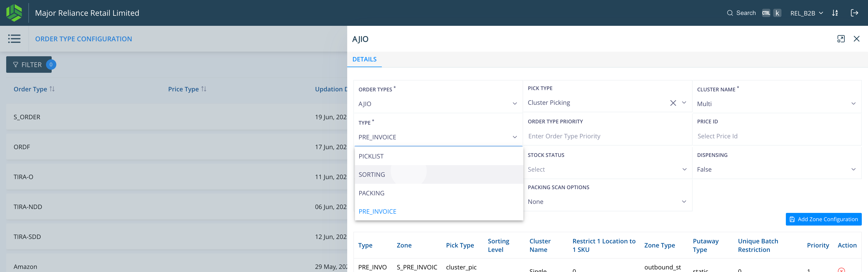Collapse the Type PRE_INVOICE dropdown
The height and width of the screenshot is (272, 868).
click(515, 137)
